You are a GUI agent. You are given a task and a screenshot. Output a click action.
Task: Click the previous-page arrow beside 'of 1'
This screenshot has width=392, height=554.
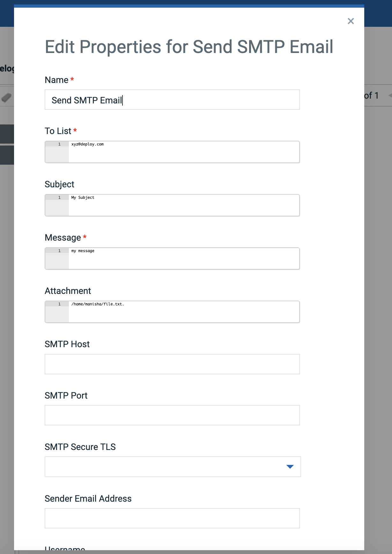tap(389, 95)
